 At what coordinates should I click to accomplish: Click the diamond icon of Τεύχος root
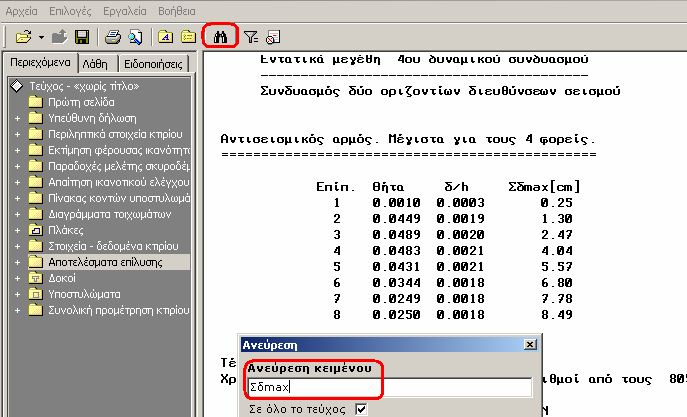[x=17, y=86]
